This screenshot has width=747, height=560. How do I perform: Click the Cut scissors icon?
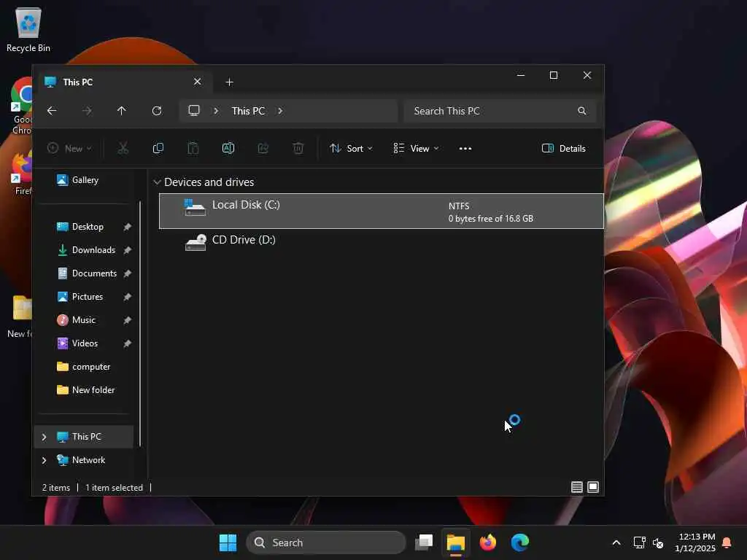point(123,148)
